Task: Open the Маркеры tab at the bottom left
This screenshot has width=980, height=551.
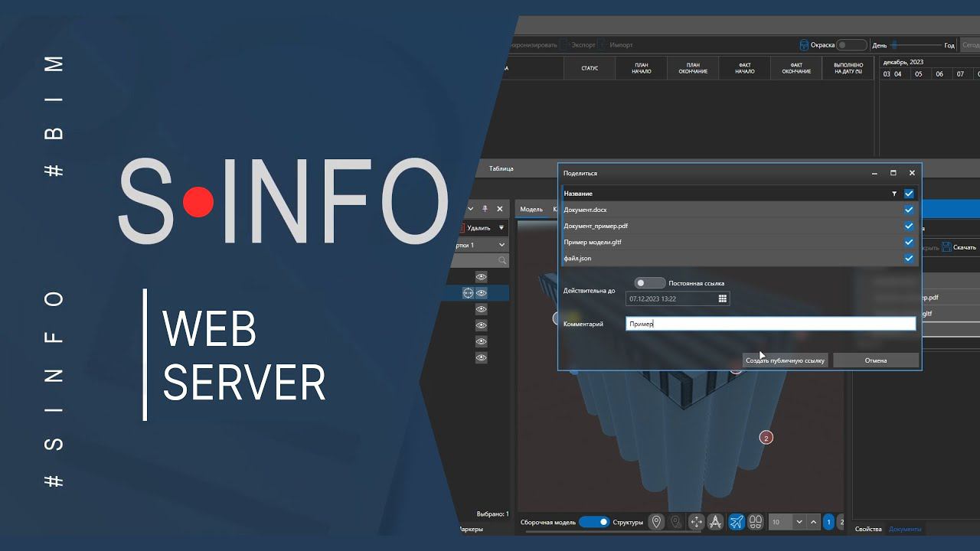Action: 470,529
